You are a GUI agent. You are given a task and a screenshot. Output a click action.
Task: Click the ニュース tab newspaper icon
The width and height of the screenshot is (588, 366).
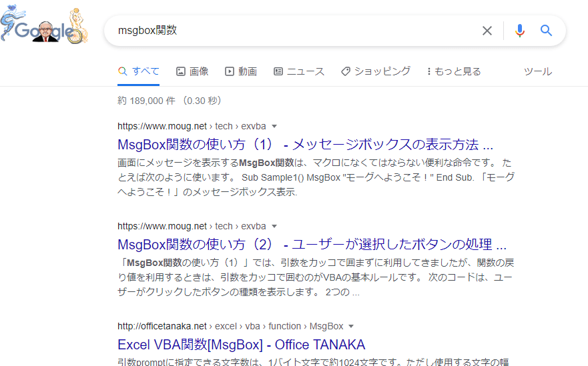(x=278, y=71)
